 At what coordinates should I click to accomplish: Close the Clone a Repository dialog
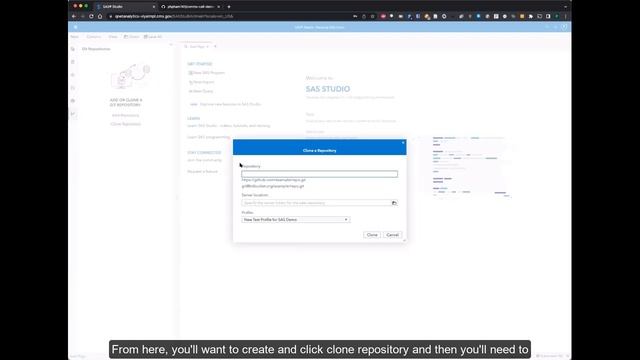[x=403, y=142]
